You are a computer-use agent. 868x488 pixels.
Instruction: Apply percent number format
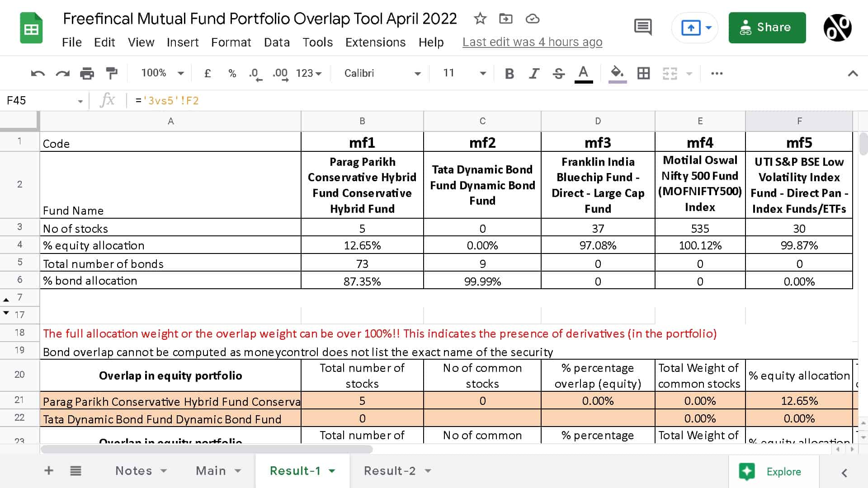(232, 73)
